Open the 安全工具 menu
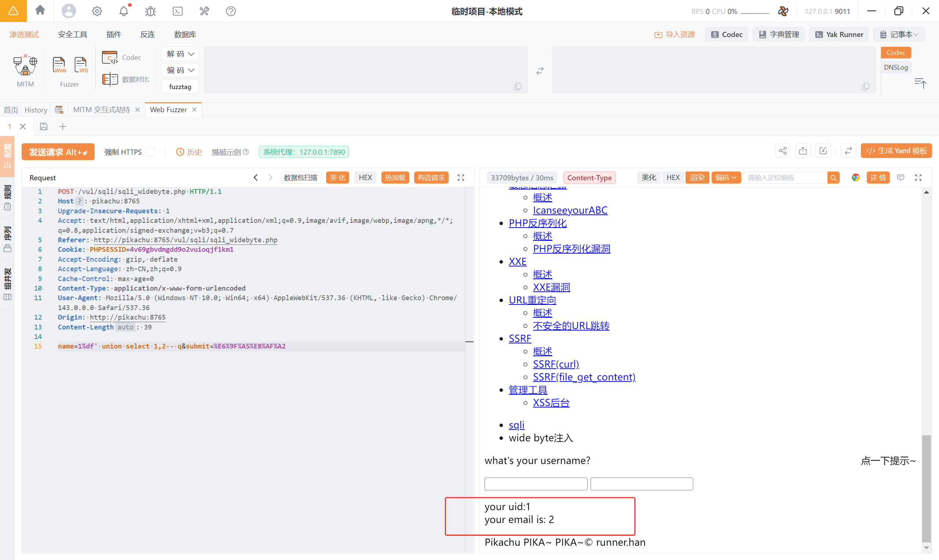This screenshot has width=939, height=560. click(73, 34)
